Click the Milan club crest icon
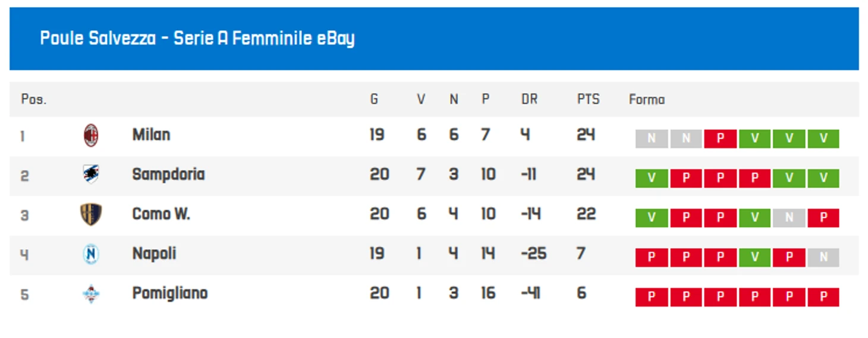This screenshot has height=338, width=868. pos(91,136)
